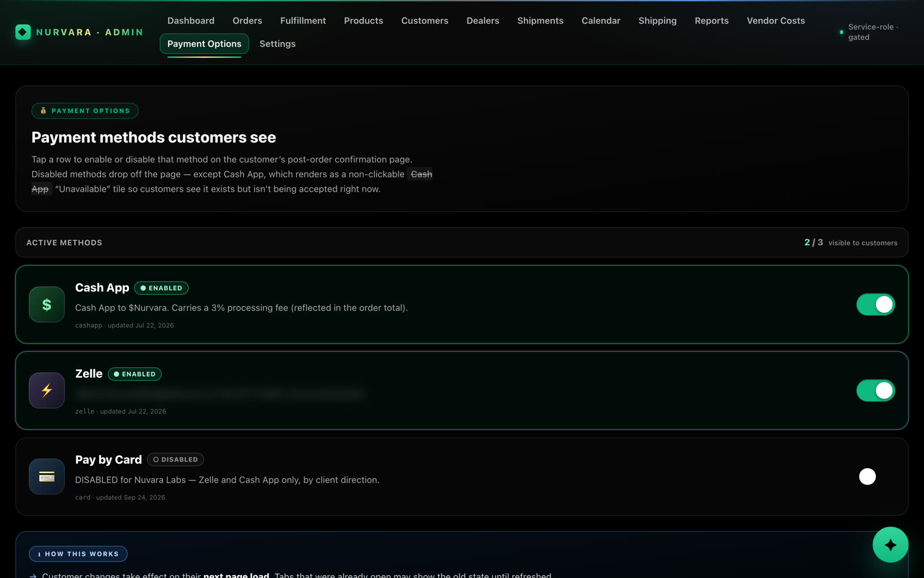Disable the Cash App toggle

coord(875,305)
